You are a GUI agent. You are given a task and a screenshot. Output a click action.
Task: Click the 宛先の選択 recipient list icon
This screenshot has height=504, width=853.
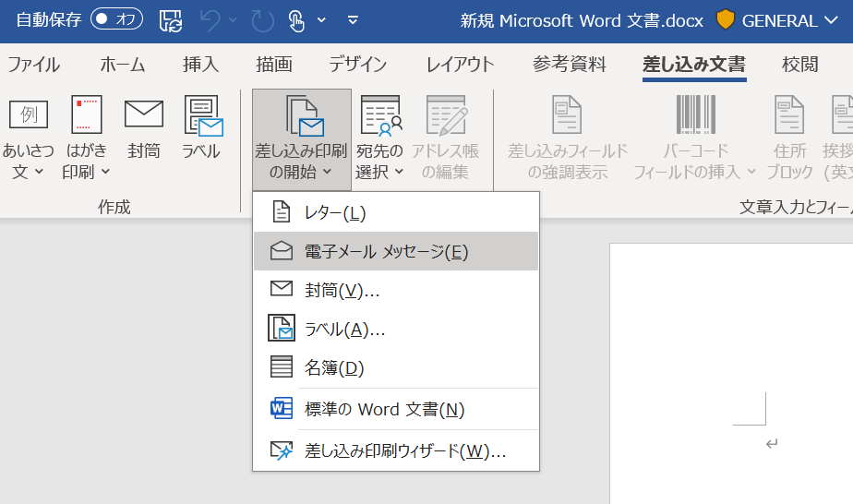pyautogui.click(x=380, y=115)
